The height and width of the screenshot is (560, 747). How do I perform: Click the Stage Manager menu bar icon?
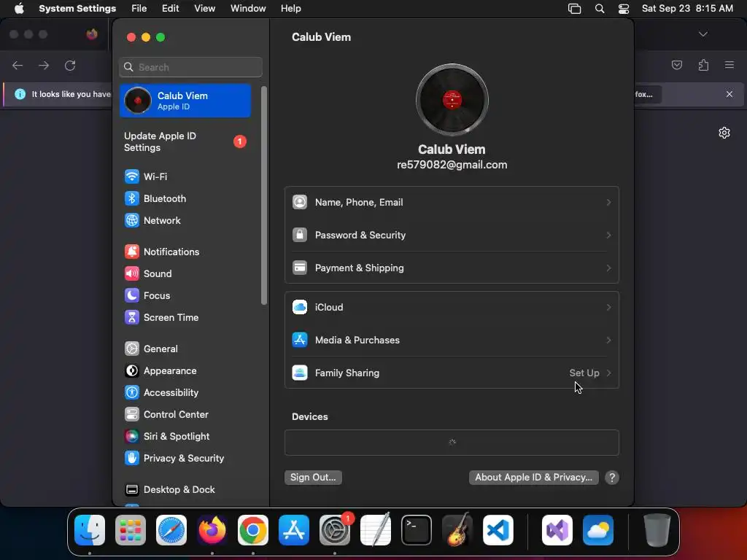(x=575, y=9)
